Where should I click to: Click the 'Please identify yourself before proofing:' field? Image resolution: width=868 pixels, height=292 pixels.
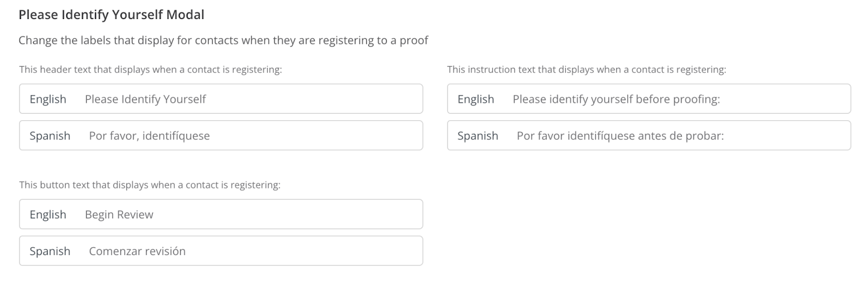(678, 99)
